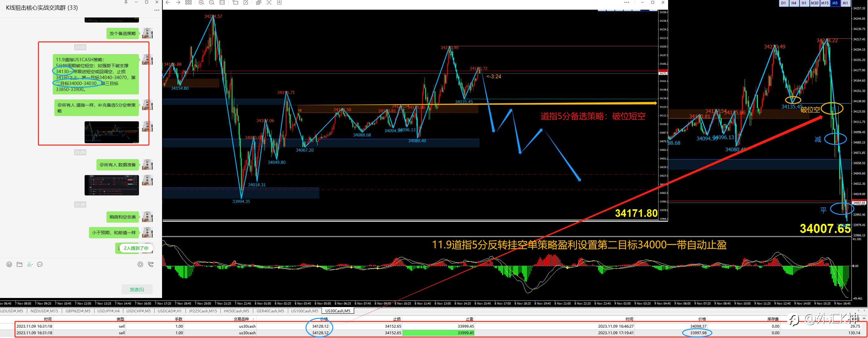Screen dimensions: 868x338
Task: Open thumbnail grid view in image viewer
Action: 188,3
